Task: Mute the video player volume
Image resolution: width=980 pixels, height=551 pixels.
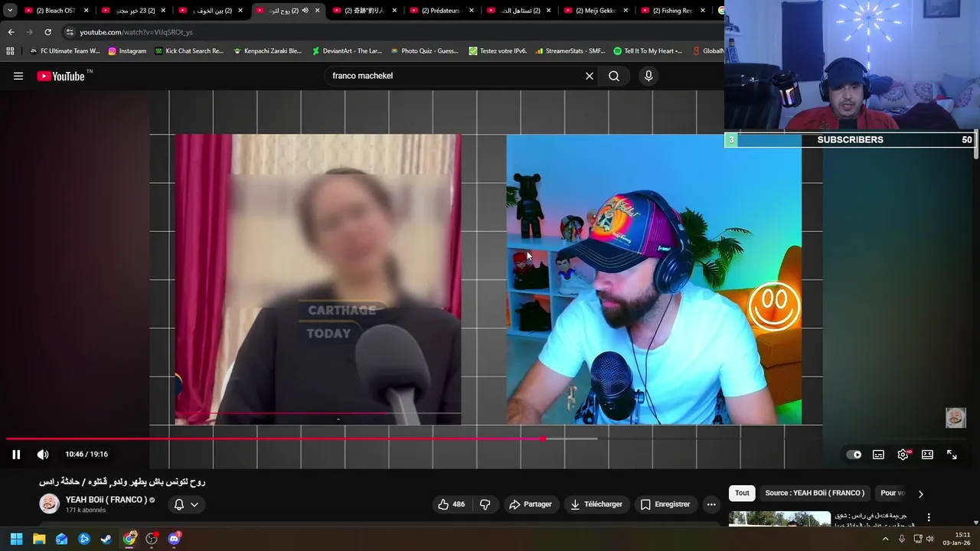Action: [43, 455]
